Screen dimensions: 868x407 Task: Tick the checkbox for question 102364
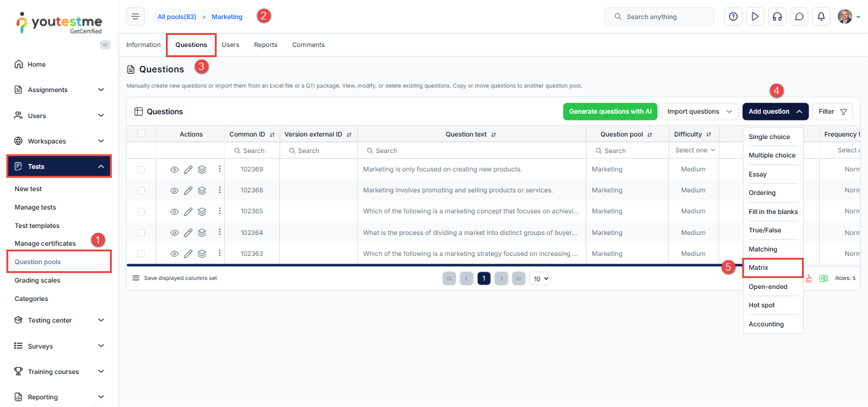pos(141,232)
